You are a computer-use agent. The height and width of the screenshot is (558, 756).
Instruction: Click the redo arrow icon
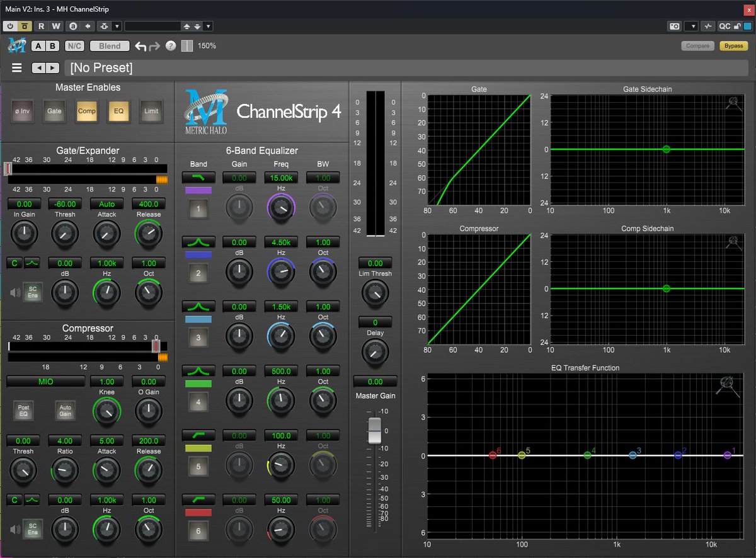click(155, 46)
